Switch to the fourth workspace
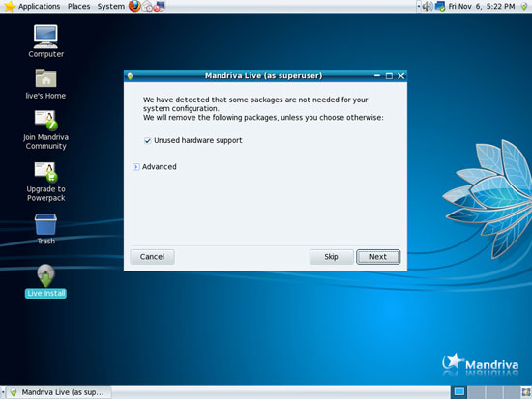This screenshot has height=399, width=532. [512, 392]
